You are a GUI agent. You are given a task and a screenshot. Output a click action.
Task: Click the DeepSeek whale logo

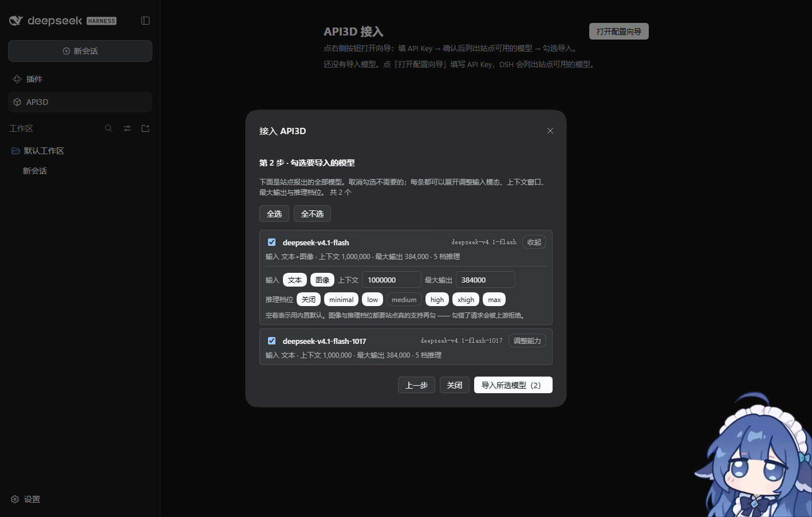16,21
